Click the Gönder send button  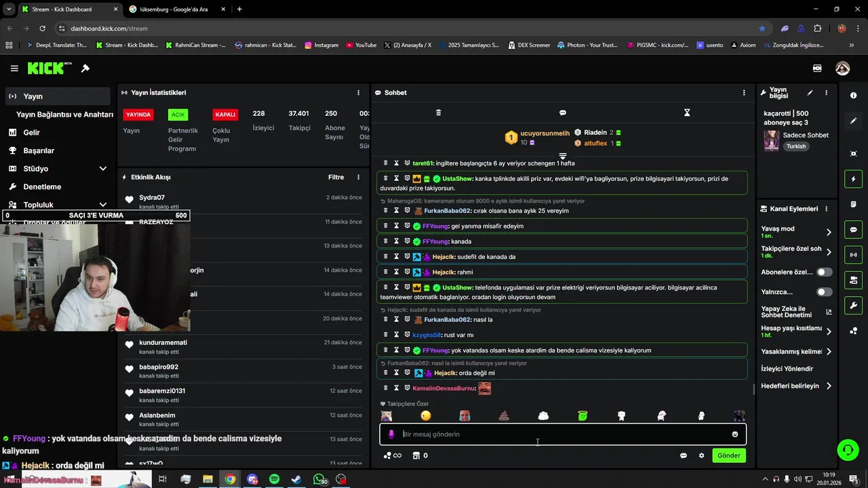[x=729, y=455]
